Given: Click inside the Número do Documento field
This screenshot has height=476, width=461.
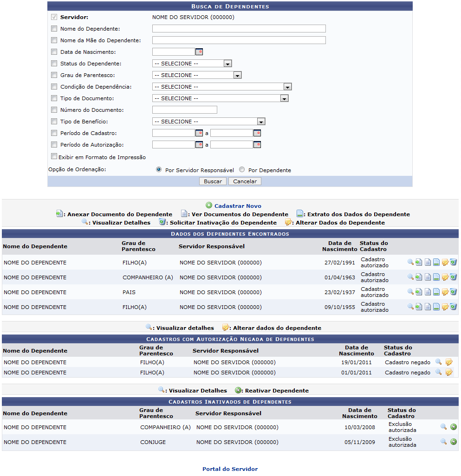Looking at the screenshot, I should pyautogui.click(x=184, y=109).
